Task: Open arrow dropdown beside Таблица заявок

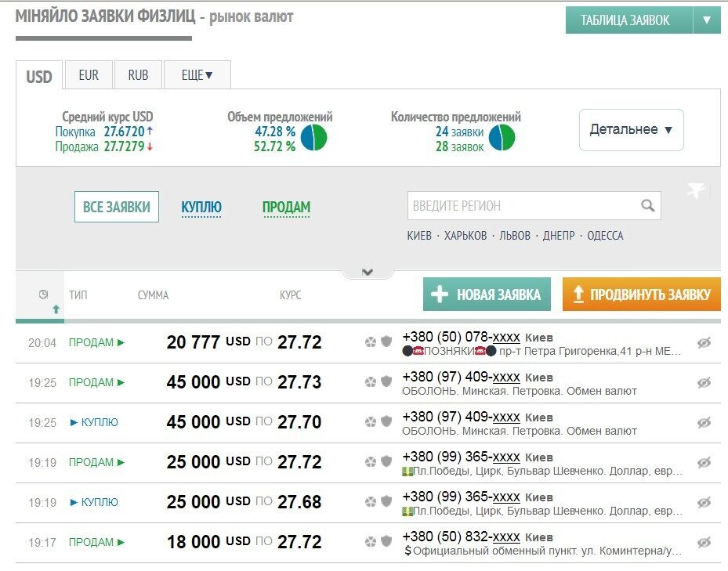Action: 707,20
